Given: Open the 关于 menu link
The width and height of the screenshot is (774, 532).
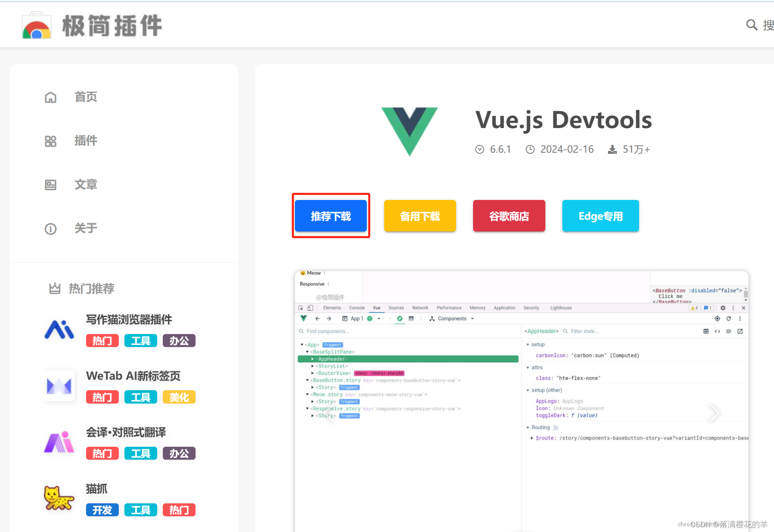Looking at the screenshot, I should pos(86,229).
